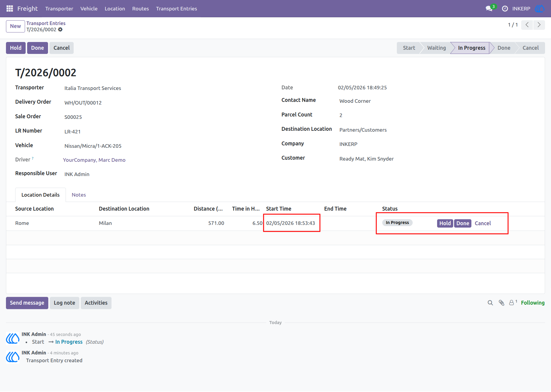551x392 pixels.
Task: Click Cancel in the Rome-Milan row
Action: tap(483, 223)
